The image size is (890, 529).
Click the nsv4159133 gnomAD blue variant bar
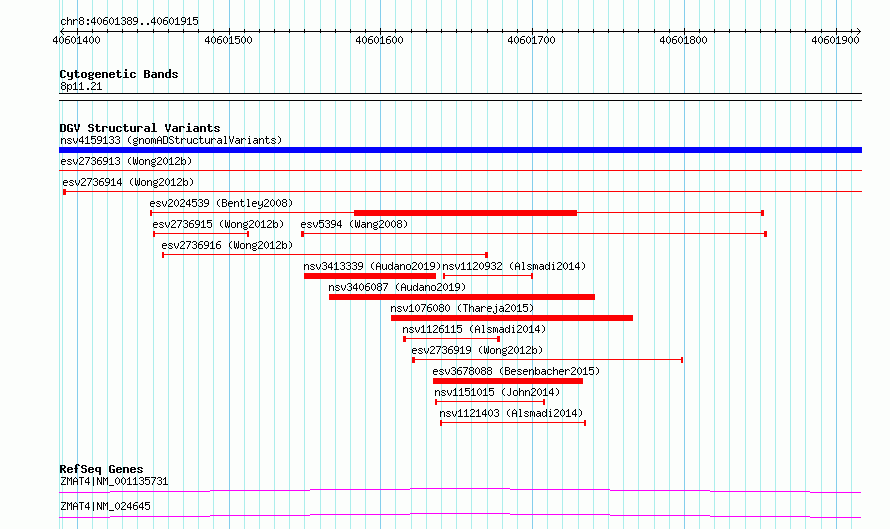460,150
